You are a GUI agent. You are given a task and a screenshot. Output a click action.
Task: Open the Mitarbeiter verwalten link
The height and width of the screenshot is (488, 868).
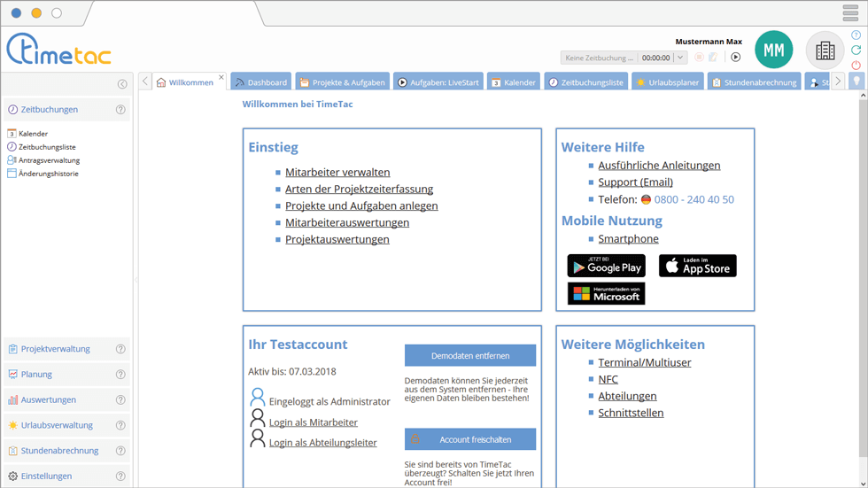pyautogui.click(x=337, y=173)
